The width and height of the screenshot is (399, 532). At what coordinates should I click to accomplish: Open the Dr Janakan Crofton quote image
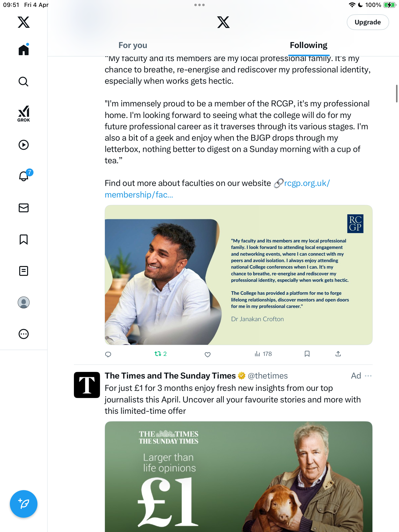point(238,275)
